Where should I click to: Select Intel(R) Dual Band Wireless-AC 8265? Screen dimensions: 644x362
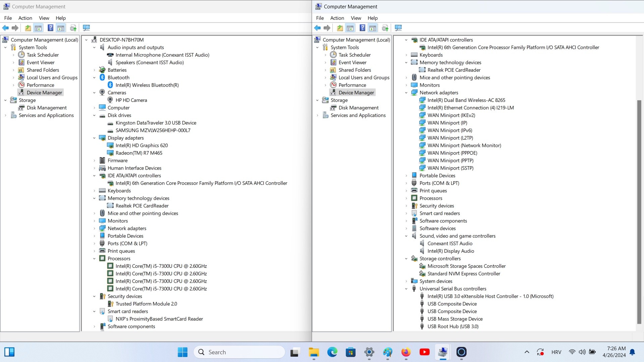tap(466, 100)
